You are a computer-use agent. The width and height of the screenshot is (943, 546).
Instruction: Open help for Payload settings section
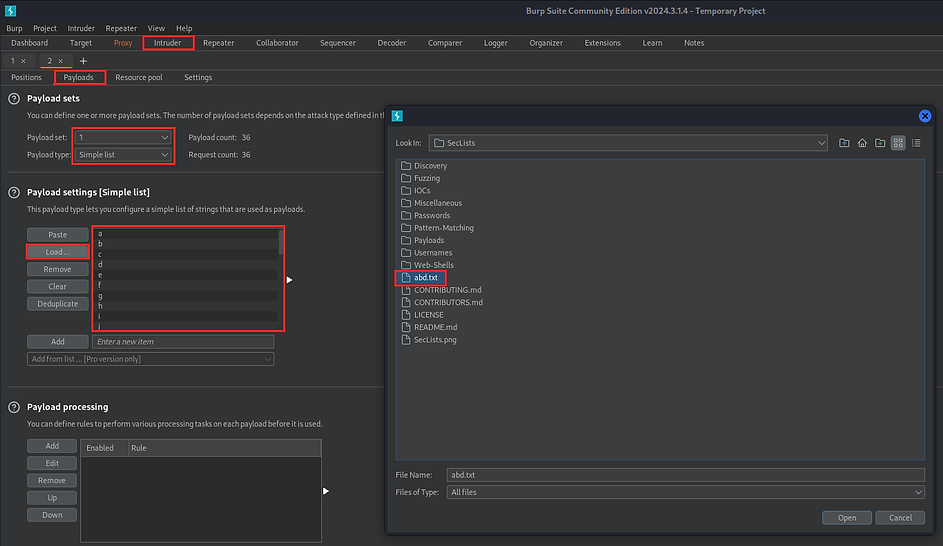coord(14,191)
